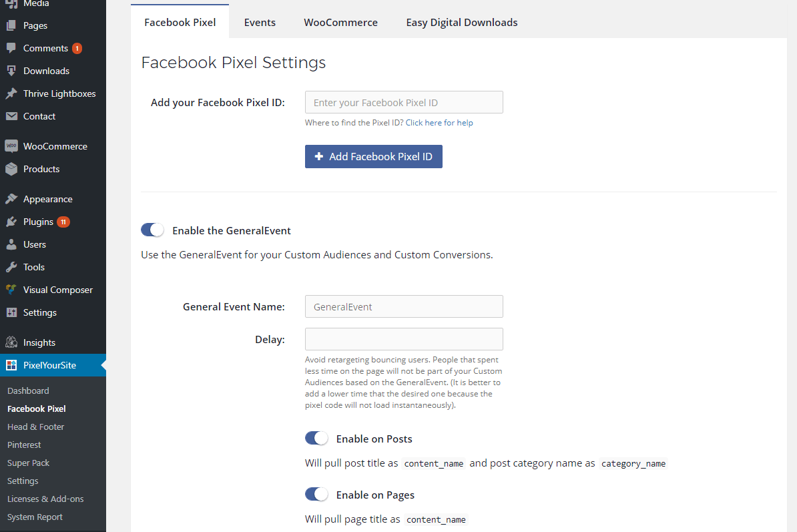Click the content_name code under Posts
Image resolution: width=797 pixels, height=532 pixels.
click(x=434, y=463)
